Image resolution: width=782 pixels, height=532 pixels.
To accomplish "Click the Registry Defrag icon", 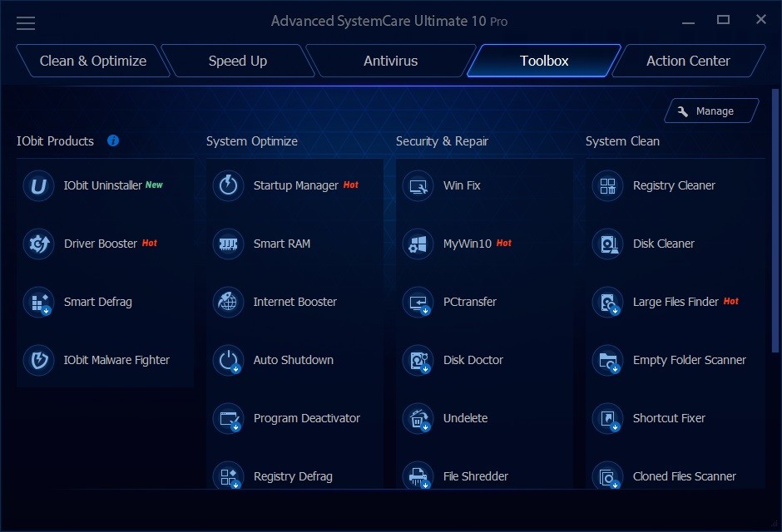I will (228, 475).
